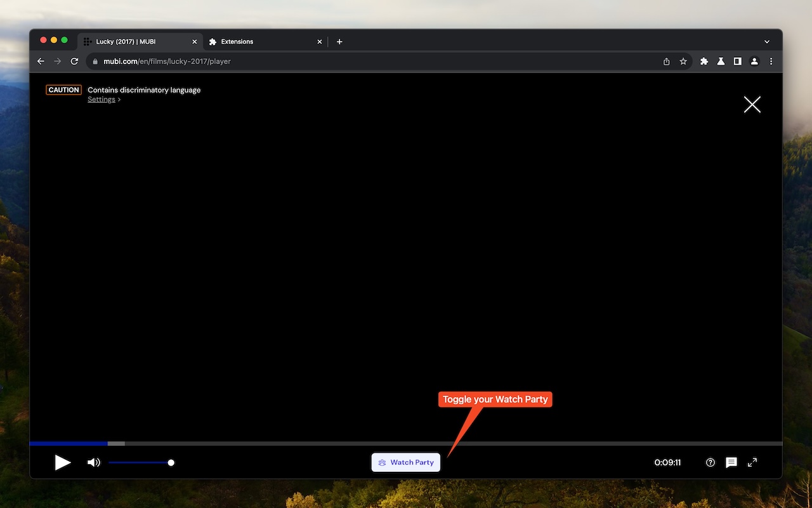Seek within the video progress bar
Screen dimensions: 812x508
(x=406, y=443)
